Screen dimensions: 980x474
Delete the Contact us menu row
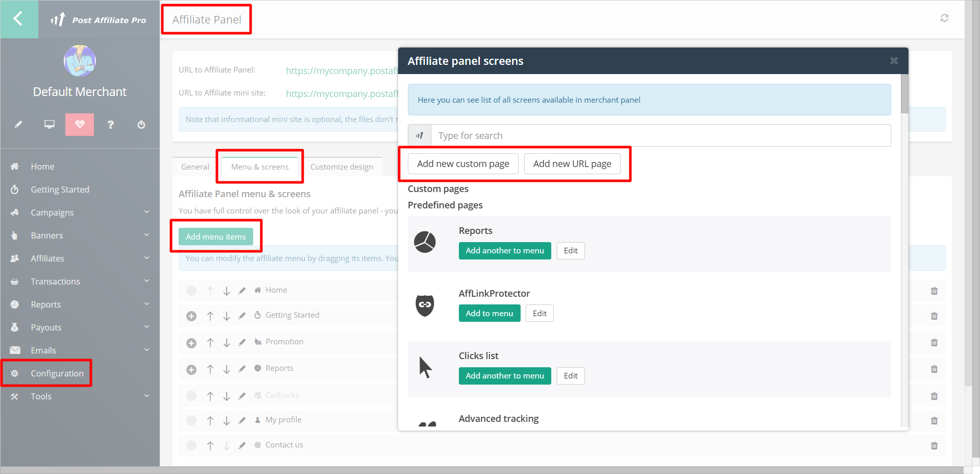[934, 445]
